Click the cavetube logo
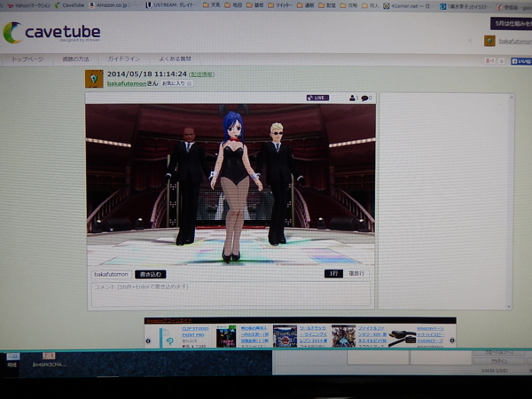532x399 pixels. 52,33
